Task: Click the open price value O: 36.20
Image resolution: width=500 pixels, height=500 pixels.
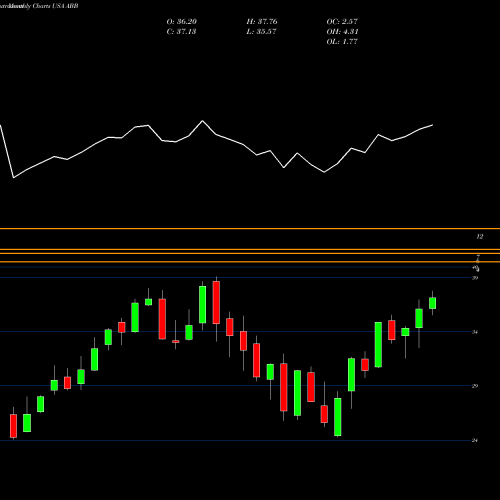Action: pyautogui.click(x=182, y=21)
